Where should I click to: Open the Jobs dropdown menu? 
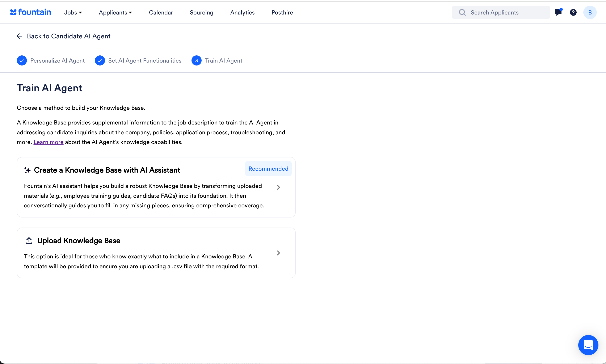[73, 13]
